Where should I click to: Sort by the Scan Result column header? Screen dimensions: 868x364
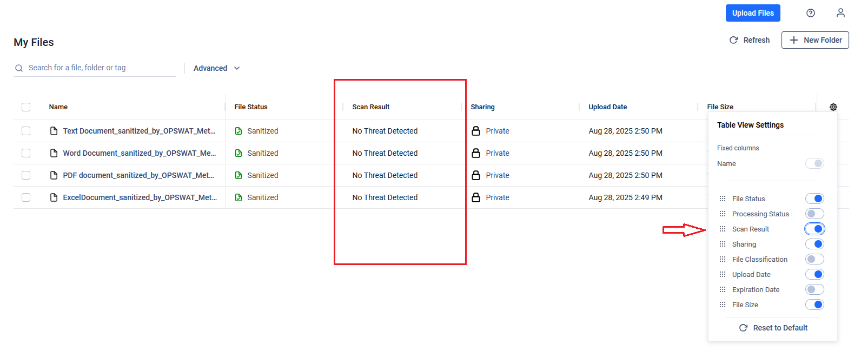[x=371, y=107]
